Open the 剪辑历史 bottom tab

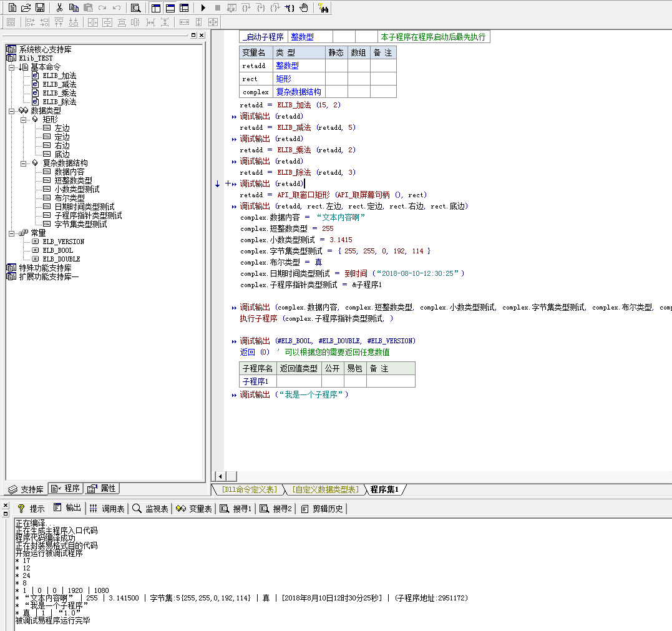(323, 509)
